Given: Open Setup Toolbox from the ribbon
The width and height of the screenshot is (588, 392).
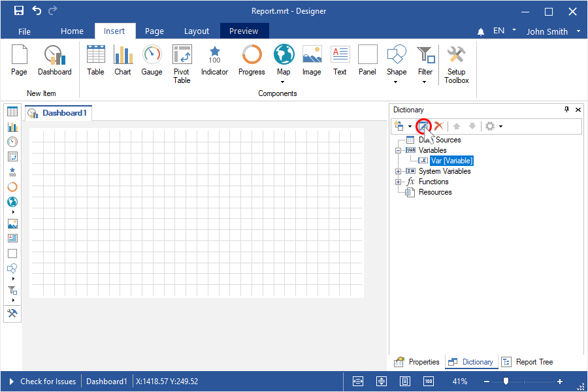Looking at the screenshot, I should click(x=457, y=64).
